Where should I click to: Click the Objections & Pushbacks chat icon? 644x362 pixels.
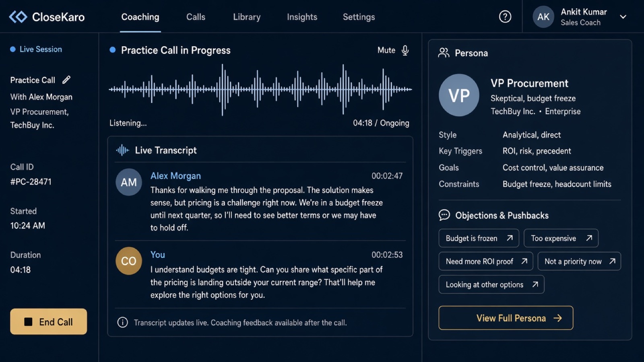click(x=444, y=215)
